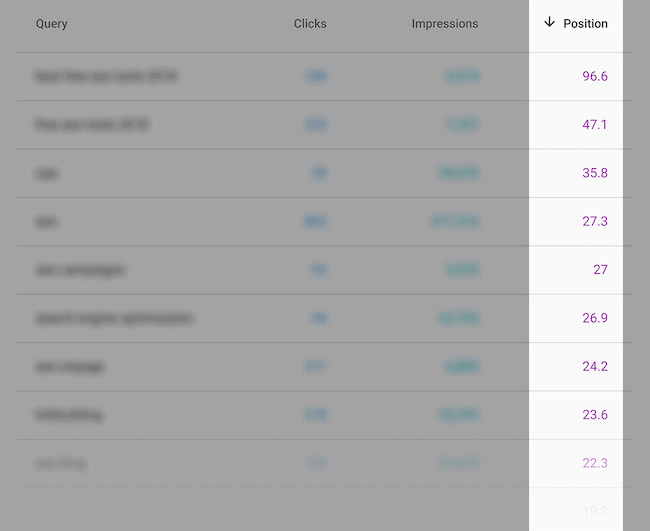Click the clicks value in the 35.8 row
650x531 pixels.
(x=319, y=173)
